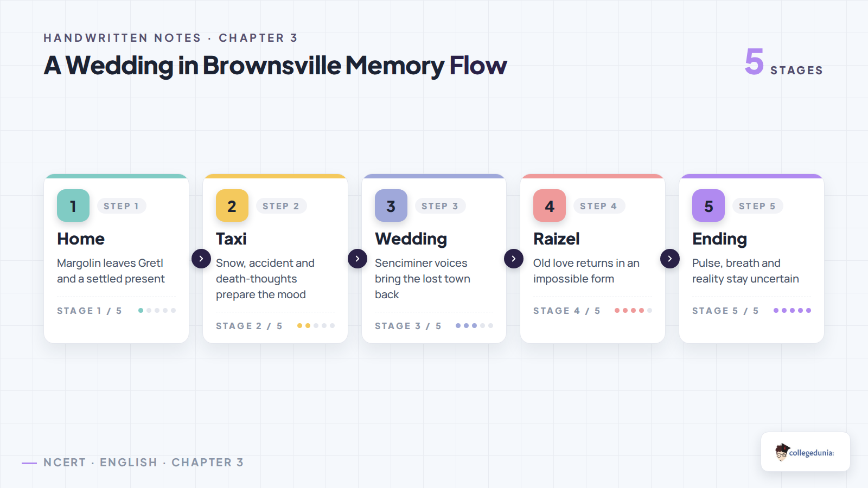This screenshot has width=868, height=488.
Task: Click 'HANDWRITTEN NOTES · CHAPTER 3' header
Action: pos(170,38)
